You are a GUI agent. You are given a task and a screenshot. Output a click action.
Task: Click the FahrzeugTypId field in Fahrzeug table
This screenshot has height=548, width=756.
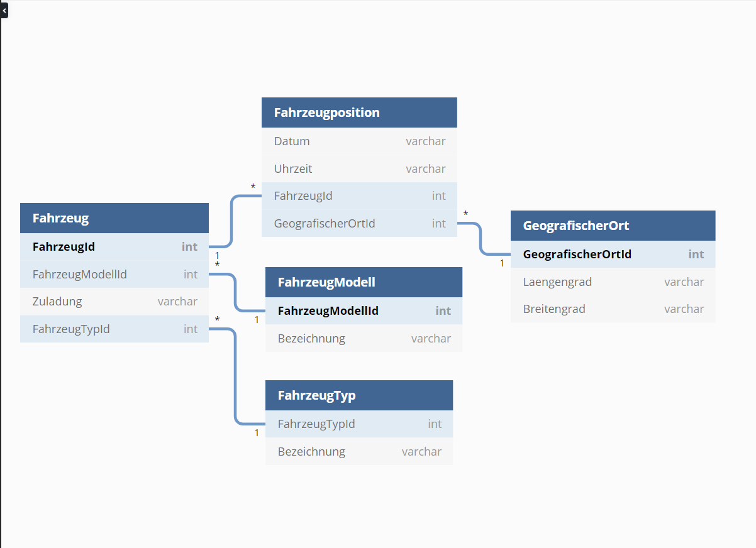coord(114,329)
